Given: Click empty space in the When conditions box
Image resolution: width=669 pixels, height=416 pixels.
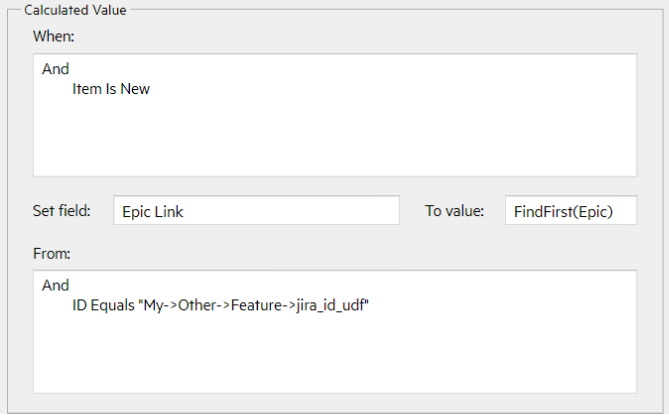Looking at the screenshot, I should click(335, 140).
